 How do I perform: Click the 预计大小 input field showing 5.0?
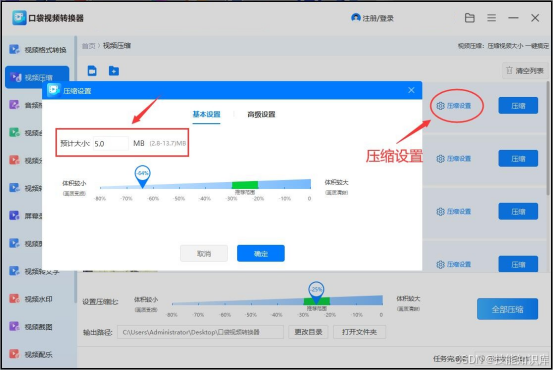point(110,144)
